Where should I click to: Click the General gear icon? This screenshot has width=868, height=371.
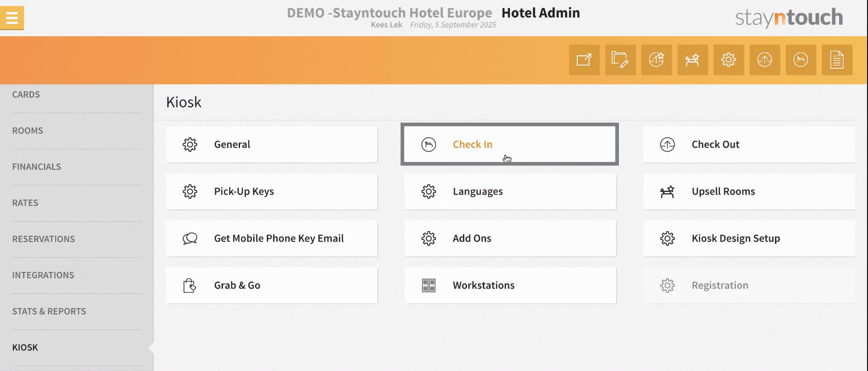190,144
